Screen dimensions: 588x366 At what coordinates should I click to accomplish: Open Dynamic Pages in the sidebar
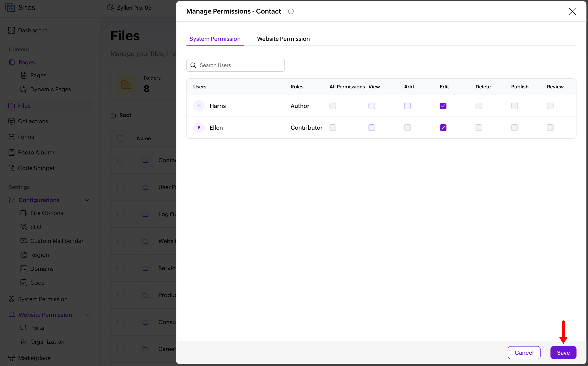tap(51, 89)
